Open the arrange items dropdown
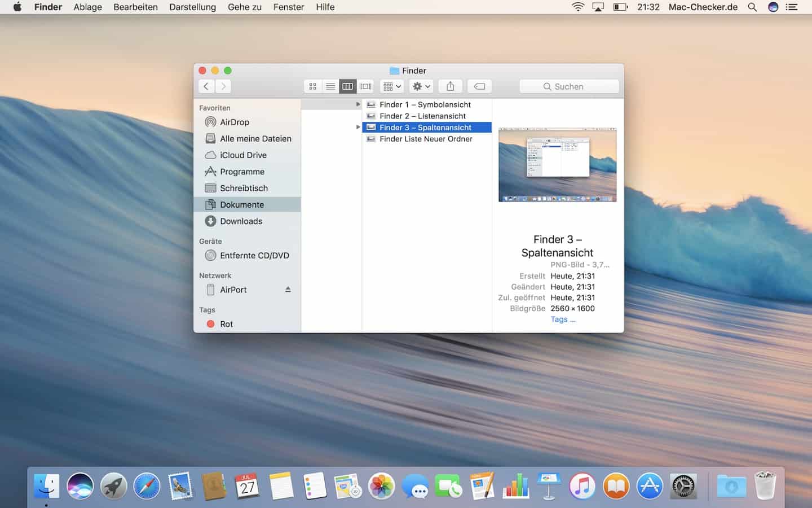The image size is (812, 508). tap(392, 86)
